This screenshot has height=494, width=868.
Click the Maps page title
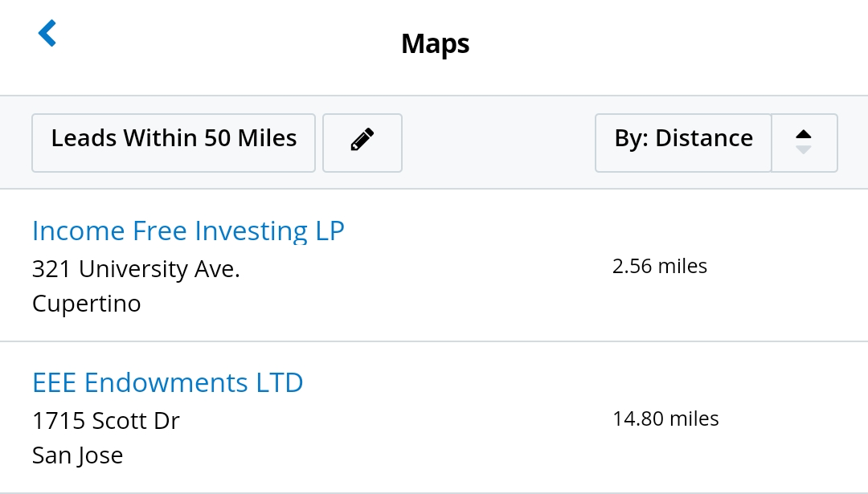coord(435,43)
